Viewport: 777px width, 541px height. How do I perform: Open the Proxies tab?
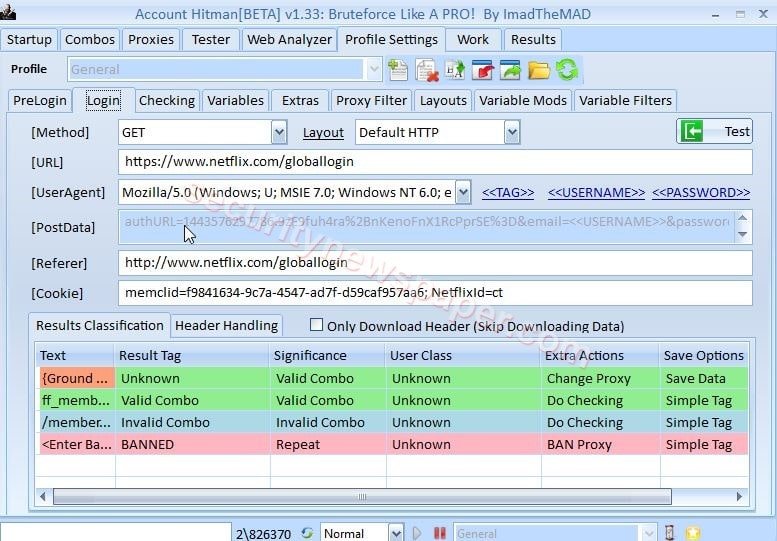pos(151,40)
